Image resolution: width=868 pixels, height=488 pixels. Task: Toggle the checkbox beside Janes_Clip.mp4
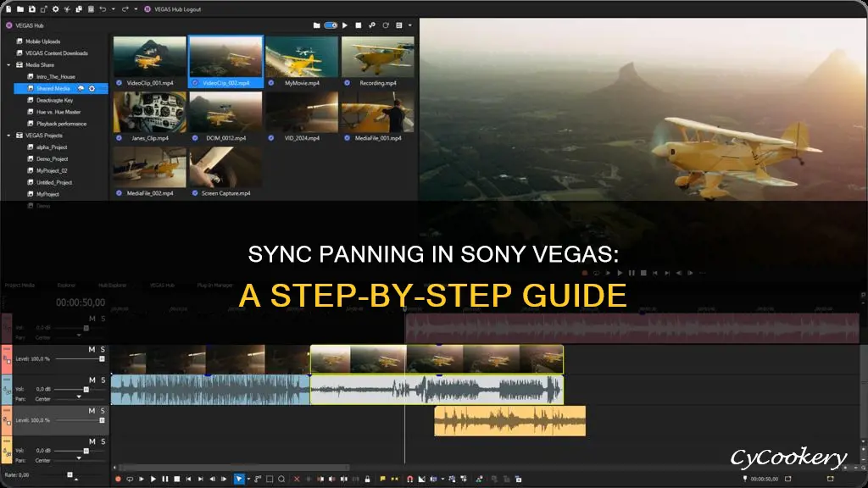[119, 138]
